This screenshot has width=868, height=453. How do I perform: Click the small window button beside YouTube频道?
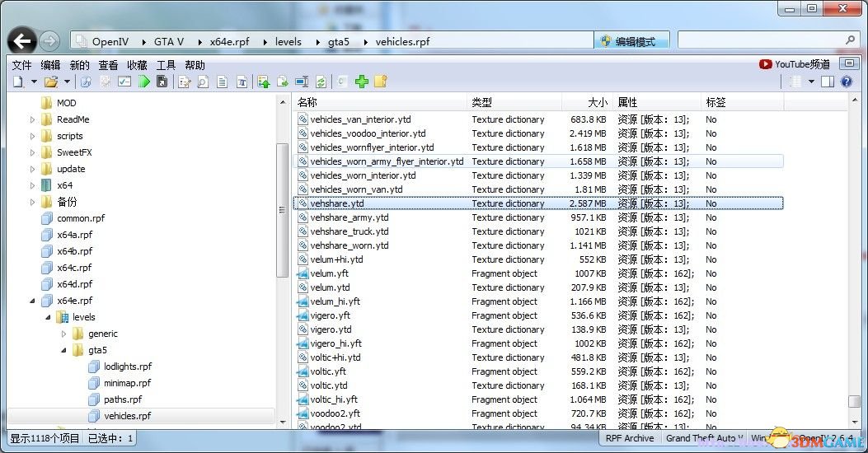click(850, 63)
